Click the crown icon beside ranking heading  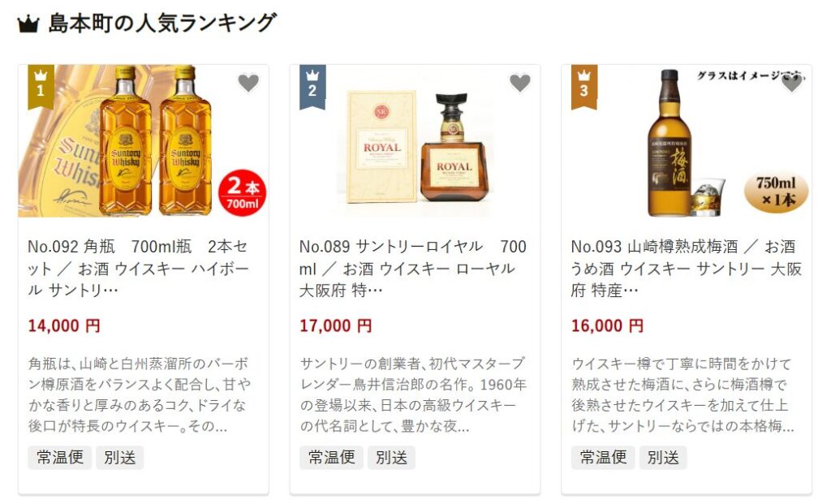[x=28, y=24]
